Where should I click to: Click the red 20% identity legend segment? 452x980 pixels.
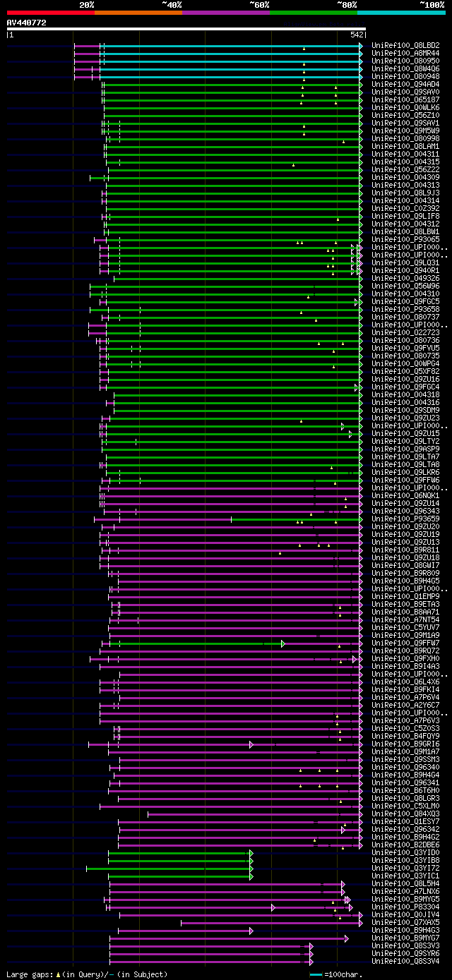(x=50, y=13)
